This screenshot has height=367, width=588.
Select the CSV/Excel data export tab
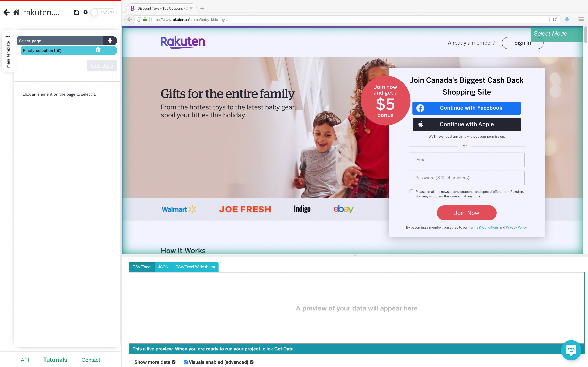click(x=141, y=267)
